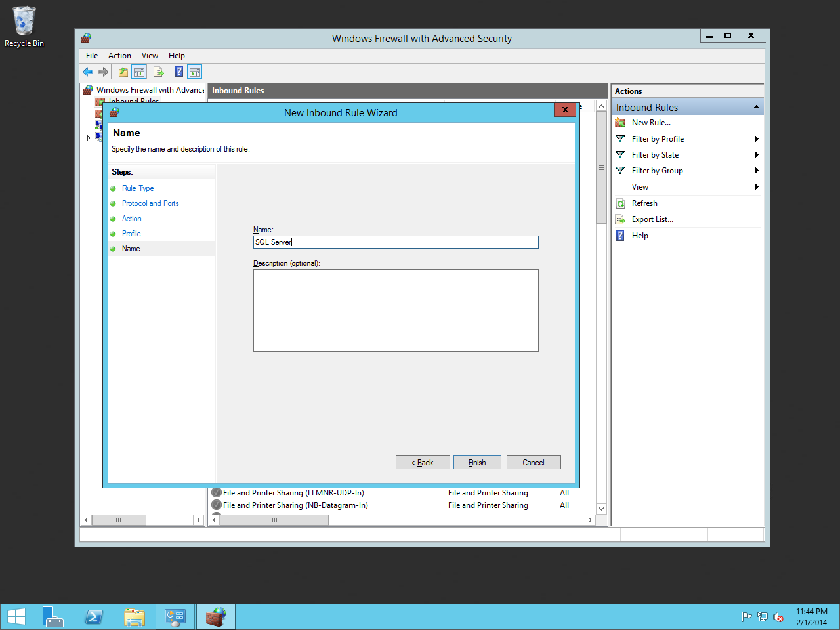Click the Refresh icon in Actions pane
Screen dimensions: 840x630
620,203
